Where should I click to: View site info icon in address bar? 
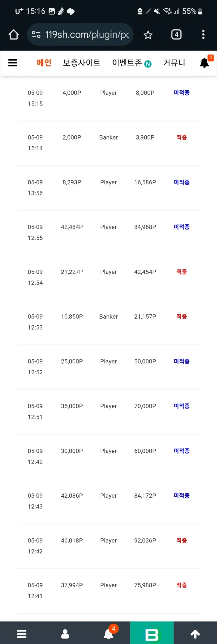pyautogui.click(x=36, y=34)
